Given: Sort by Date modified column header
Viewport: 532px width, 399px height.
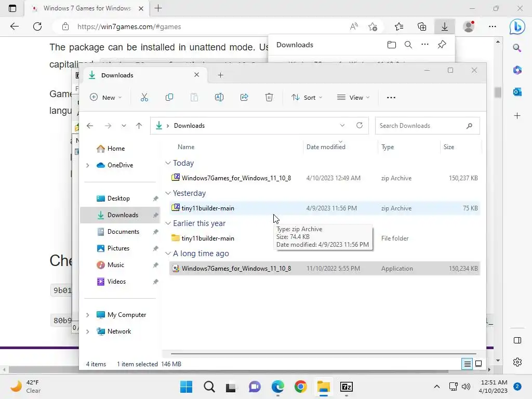Looking at the screenshot, I should 326,147.
